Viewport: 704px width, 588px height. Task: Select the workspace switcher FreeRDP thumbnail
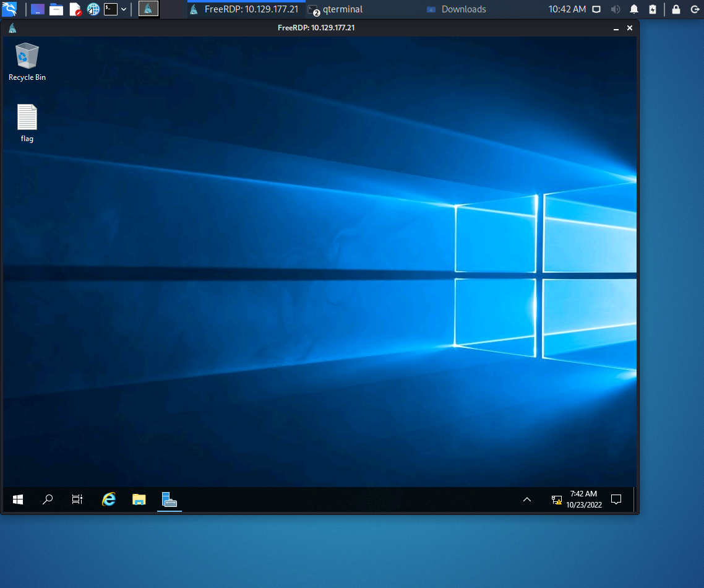[148, 9]
